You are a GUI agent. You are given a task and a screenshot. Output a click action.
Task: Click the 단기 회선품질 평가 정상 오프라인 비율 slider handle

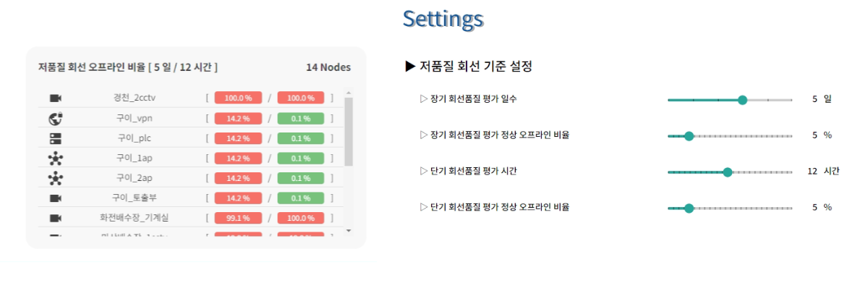click(x=689, y=208)
